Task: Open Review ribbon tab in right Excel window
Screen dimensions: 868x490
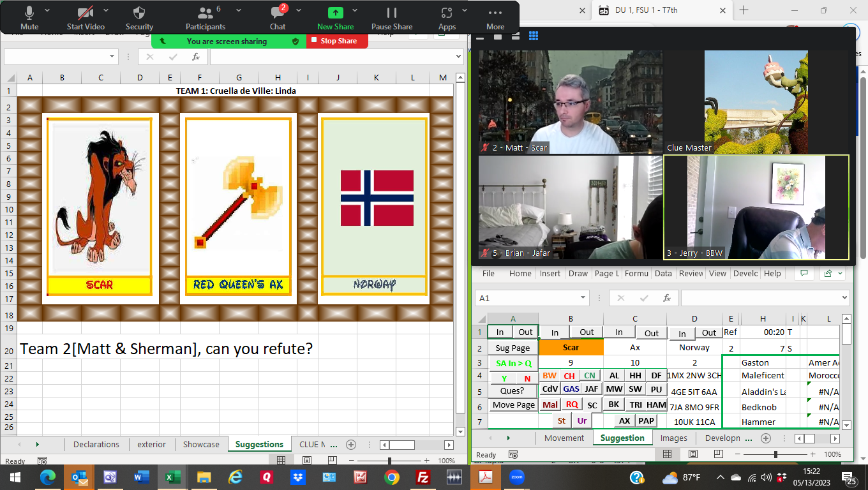Action: [x=691, y=273]
